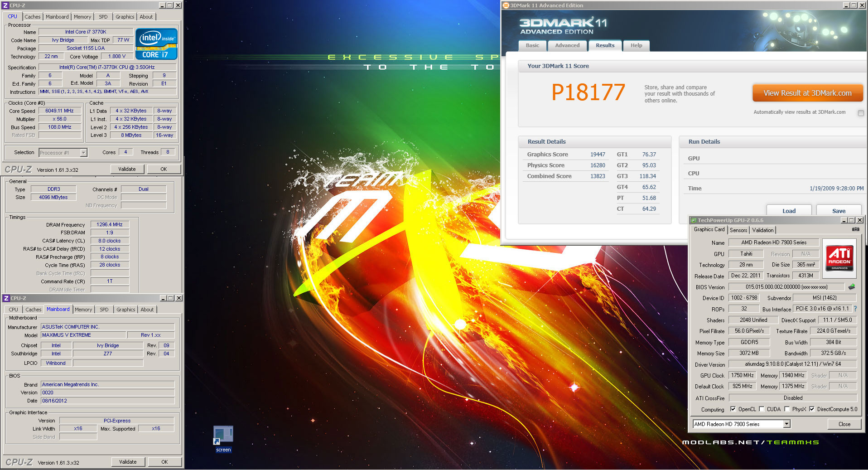The image size is (868, 470).
Task: Click the GT3 result value '118.34'
Action: coord(648,176)
